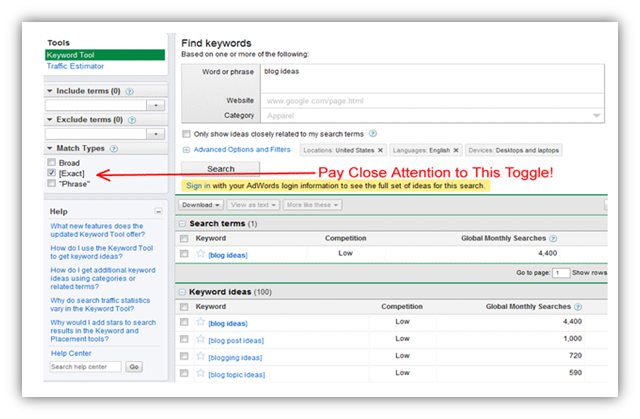
Task: Add the exclude term with plus button
Action: pyautogui.click(x=156, y=134)
